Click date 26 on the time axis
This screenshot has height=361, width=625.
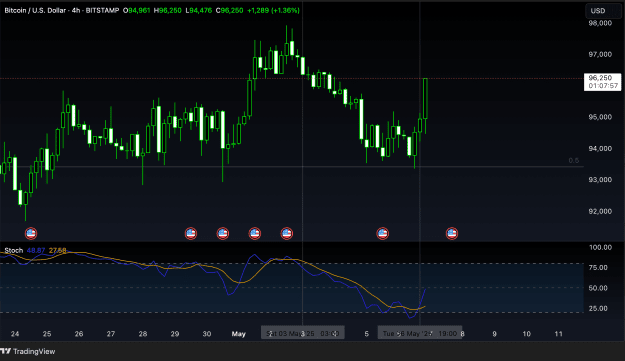(79, 334)
